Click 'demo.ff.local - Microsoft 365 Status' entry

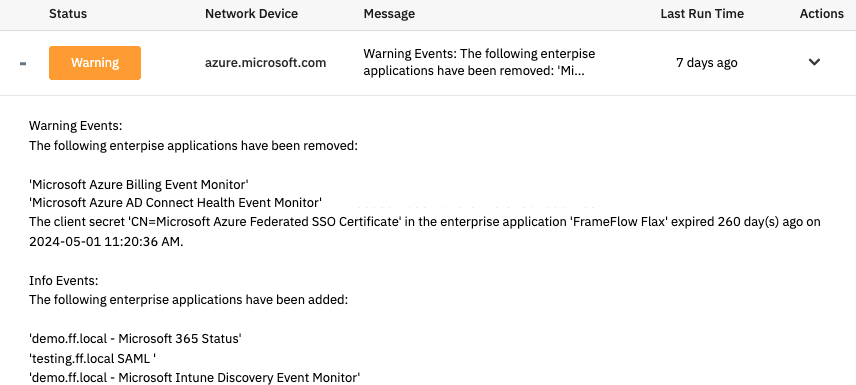point(135,339)
